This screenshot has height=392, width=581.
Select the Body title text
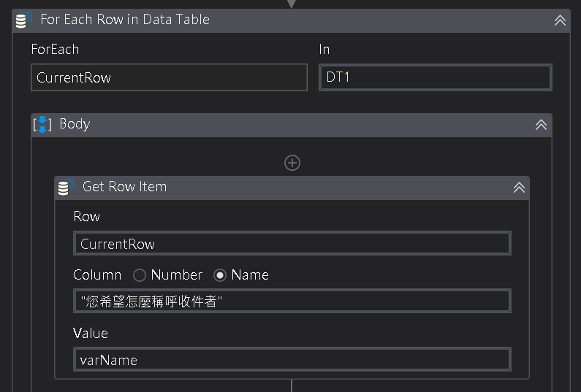[x=75, y=124]
